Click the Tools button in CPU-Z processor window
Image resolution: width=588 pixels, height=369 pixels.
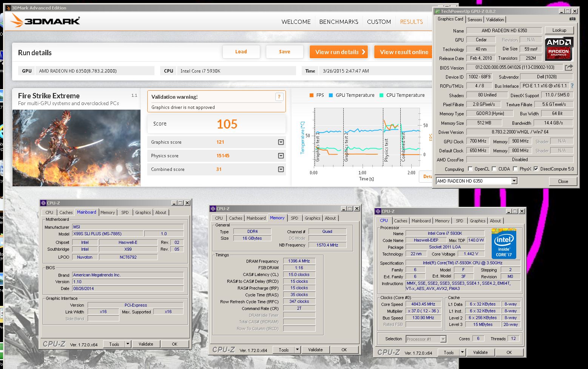pyautogui.click(x=449, y=352)
